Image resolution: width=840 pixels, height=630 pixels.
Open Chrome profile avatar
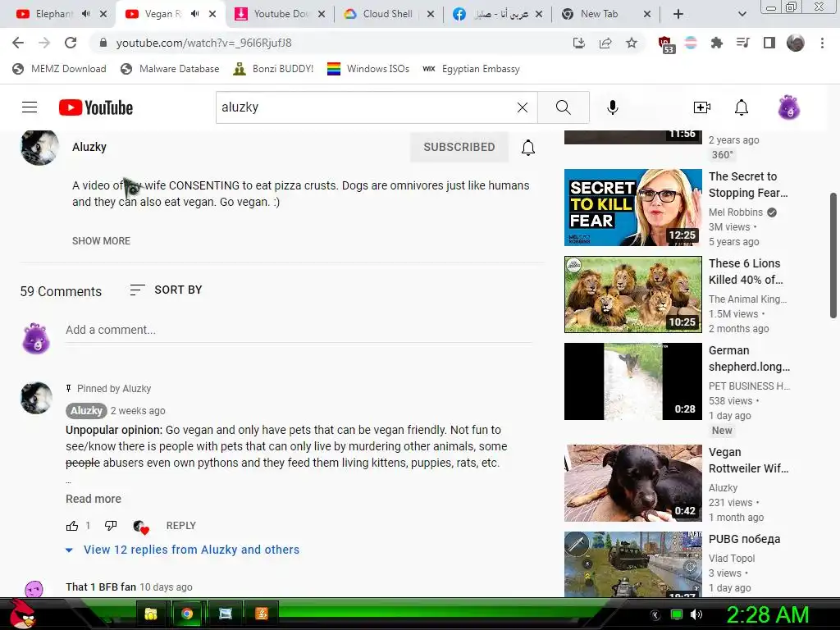pyautogui.click(x=796, y=43)
